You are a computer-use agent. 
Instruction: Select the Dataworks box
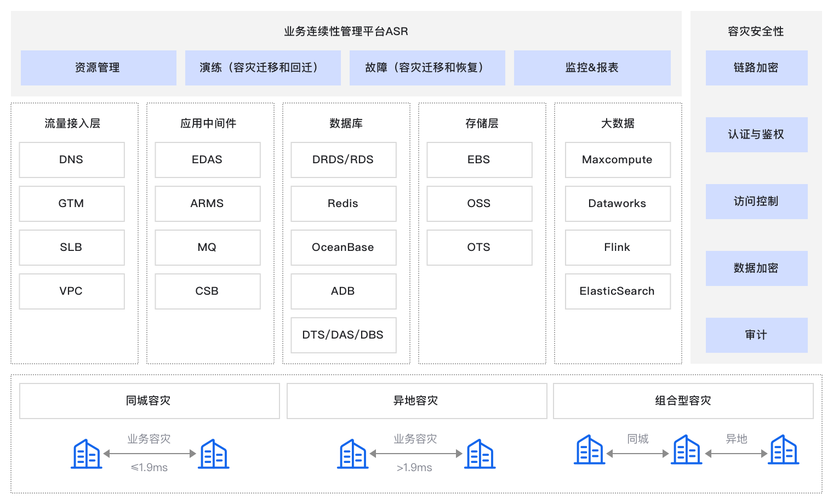click(618, 204)
